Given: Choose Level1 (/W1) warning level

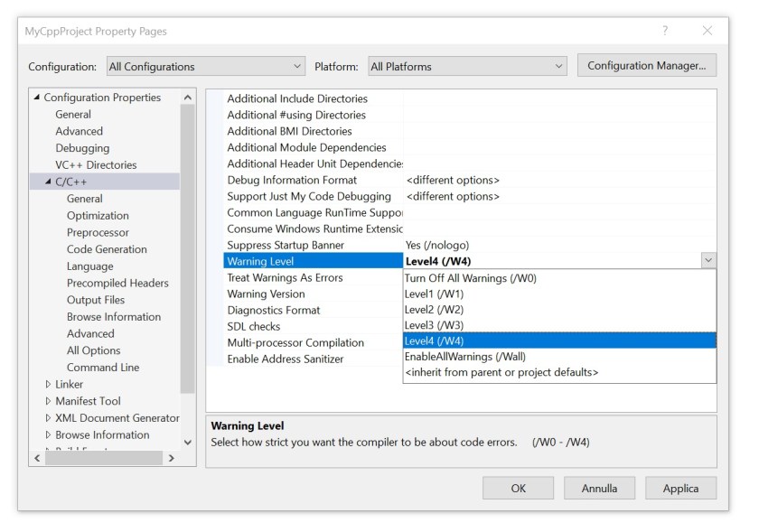Looking at the screenshot, I should click(x=559, y=294).
